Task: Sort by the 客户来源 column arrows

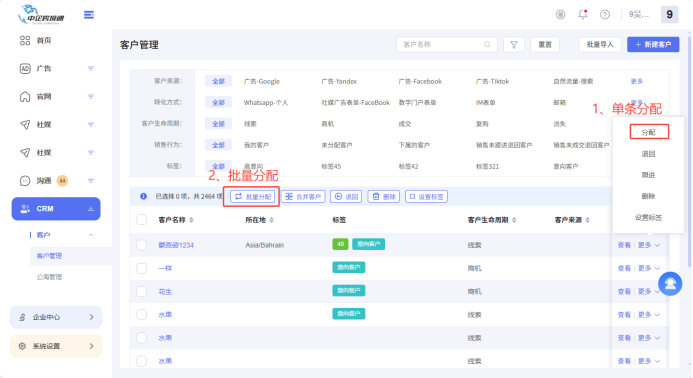Action: (587, 220)
